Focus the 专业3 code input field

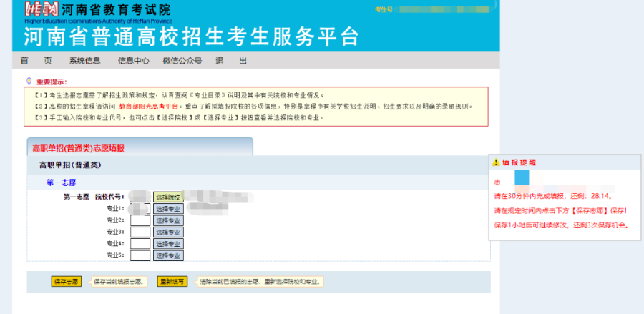tap(140, 232)
